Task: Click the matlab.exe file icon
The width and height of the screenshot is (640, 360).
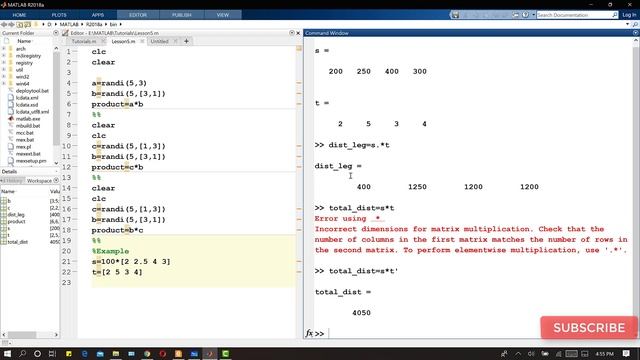Action: coord(11,119)
